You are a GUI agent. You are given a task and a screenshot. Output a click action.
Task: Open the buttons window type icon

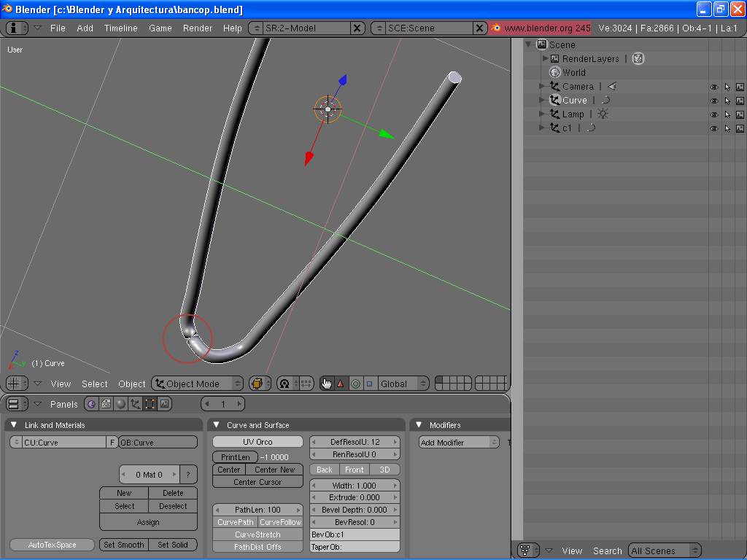[x=17, y=404]
